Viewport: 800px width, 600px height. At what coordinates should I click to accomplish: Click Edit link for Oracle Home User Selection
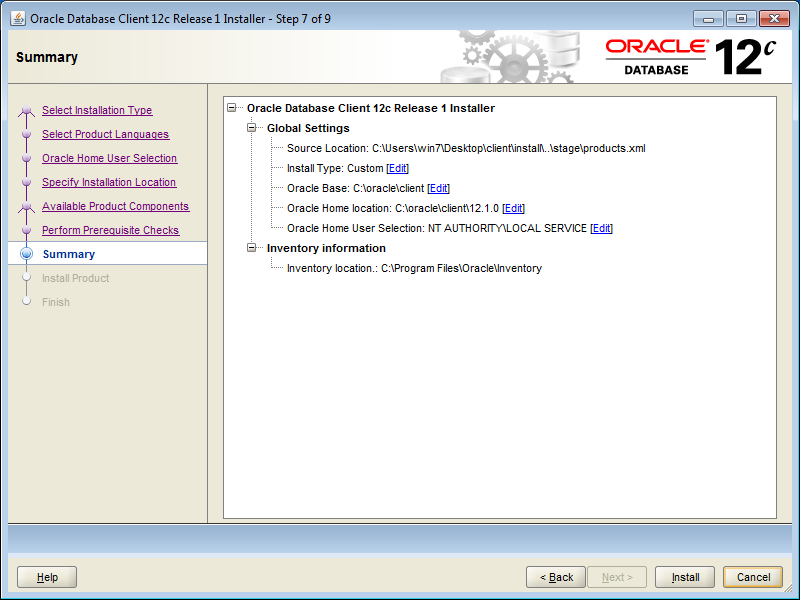[601, 228]
